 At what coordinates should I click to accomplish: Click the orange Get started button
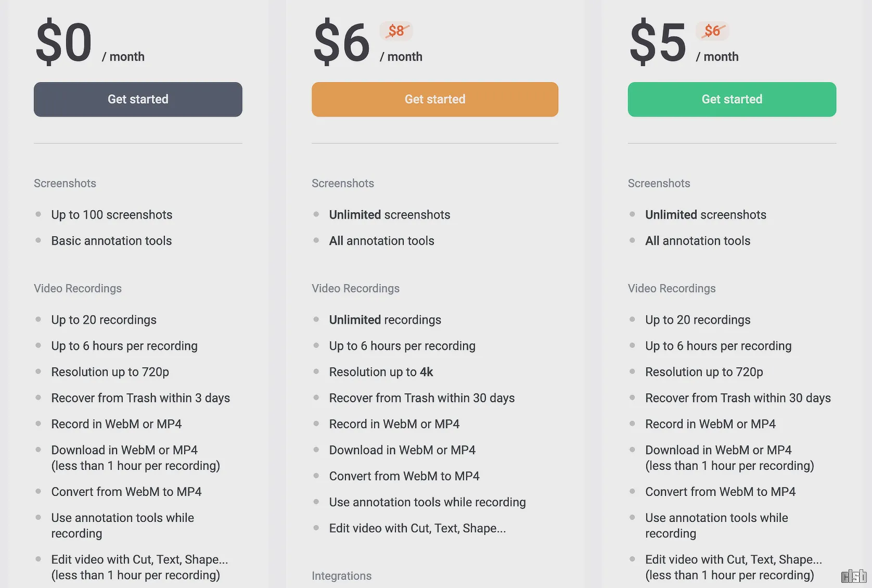tap(435, 99)
